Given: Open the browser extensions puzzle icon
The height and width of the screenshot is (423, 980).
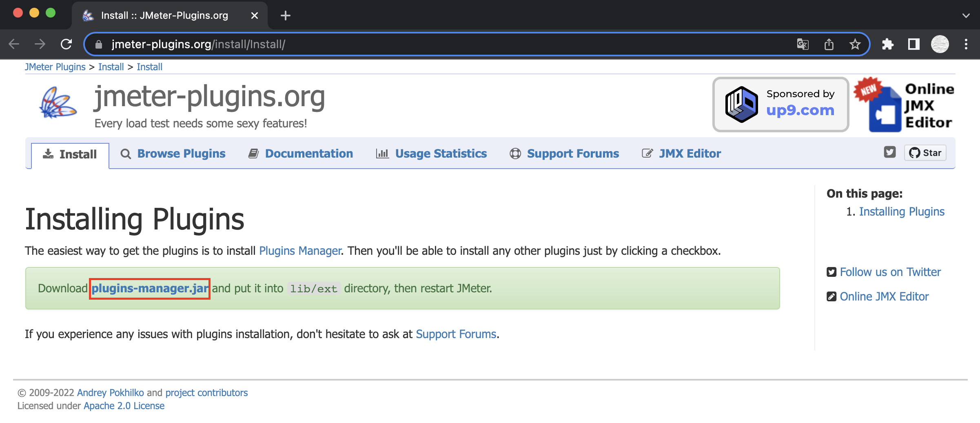Looking at the screenshot, I should click(x=887, y=44).
